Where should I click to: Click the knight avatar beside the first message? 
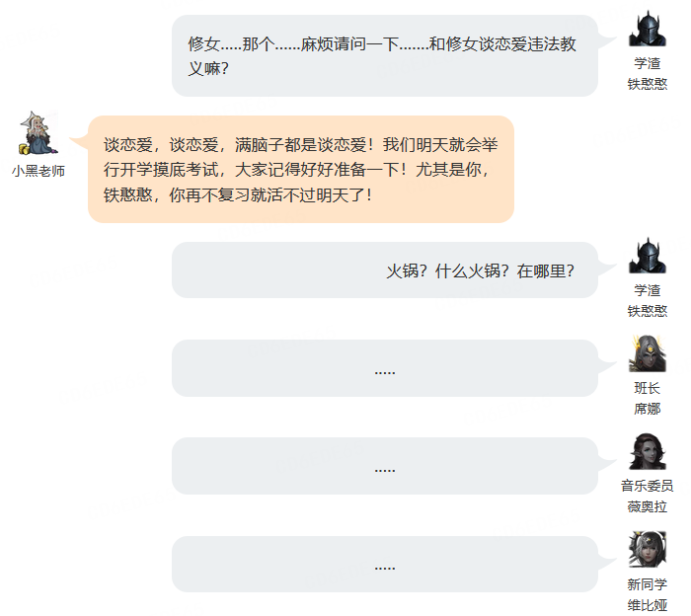[x=647, y=29]
